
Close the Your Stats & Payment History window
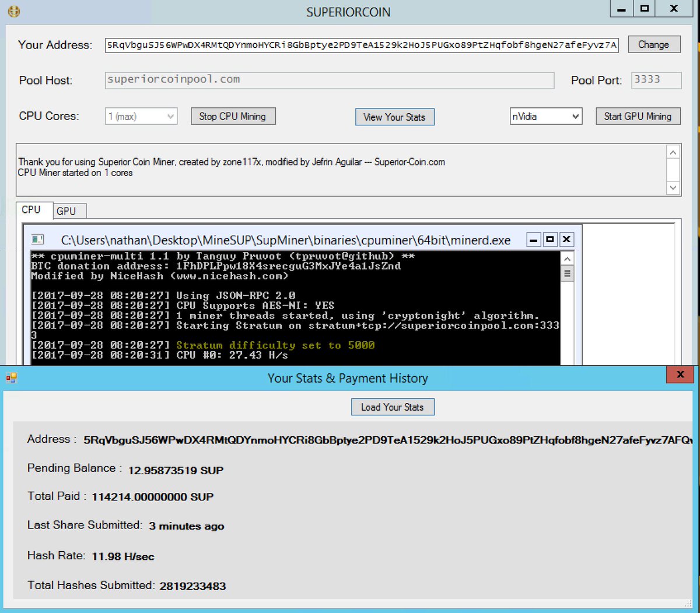[x=680, y=375]
